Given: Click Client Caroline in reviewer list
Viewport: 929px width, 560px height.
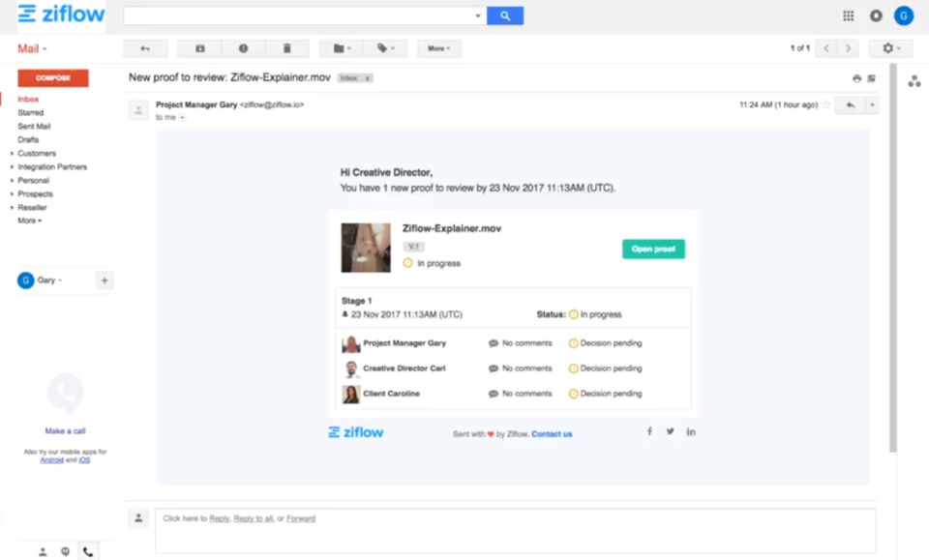Looking at the screenshot, I should pos(391,394).
